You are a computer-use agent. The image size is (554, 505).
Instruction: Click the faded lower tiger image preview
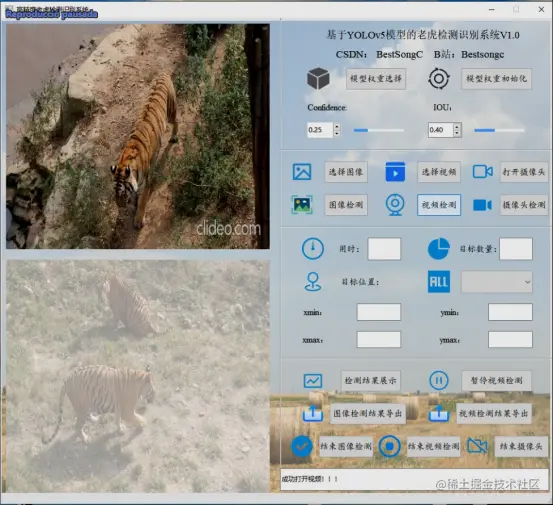click(138, 376)
